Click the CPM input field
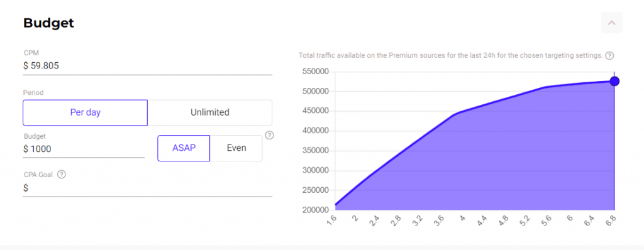Viewport: 644px width, 250px height. (x=147, y=66)
